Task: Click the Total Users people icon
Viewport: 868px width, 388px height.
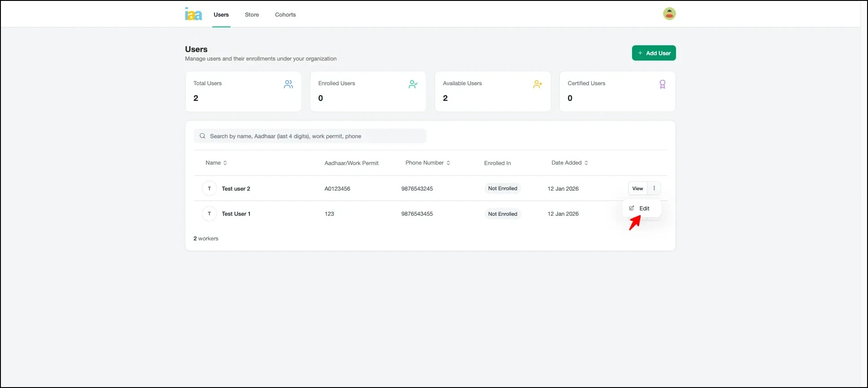Action: tap(288, 84)
